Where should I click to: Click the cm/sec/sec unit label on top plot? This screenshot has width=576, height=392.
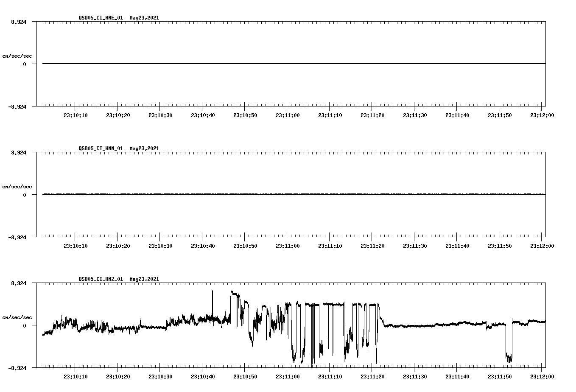[17, 55]
